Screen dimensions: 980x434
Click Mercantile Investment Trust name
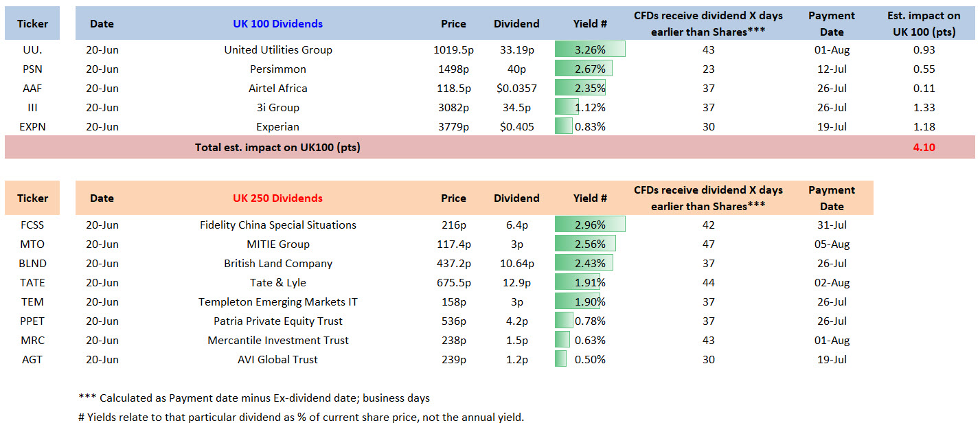tap(278, 341)
